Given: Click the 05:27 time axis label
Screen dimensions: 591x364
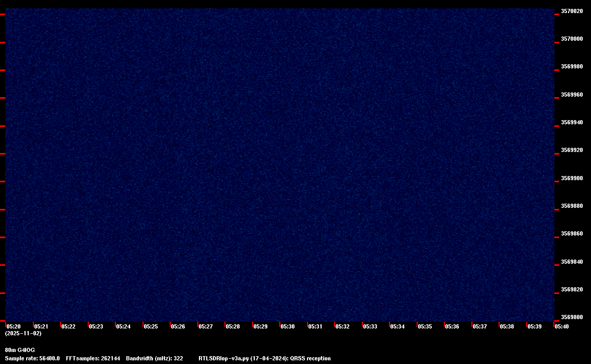Looking at the screenshot, I should click(205, 326).
